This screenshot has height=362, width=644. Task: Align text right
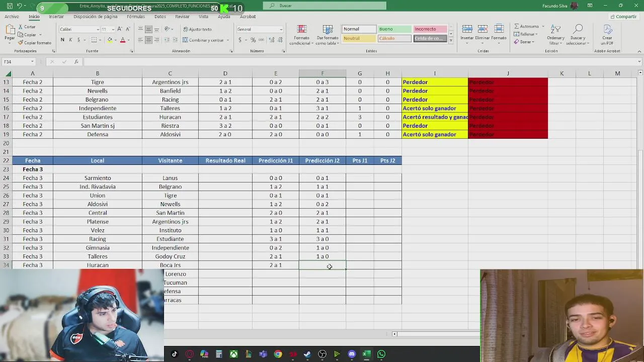pos(156,40)
